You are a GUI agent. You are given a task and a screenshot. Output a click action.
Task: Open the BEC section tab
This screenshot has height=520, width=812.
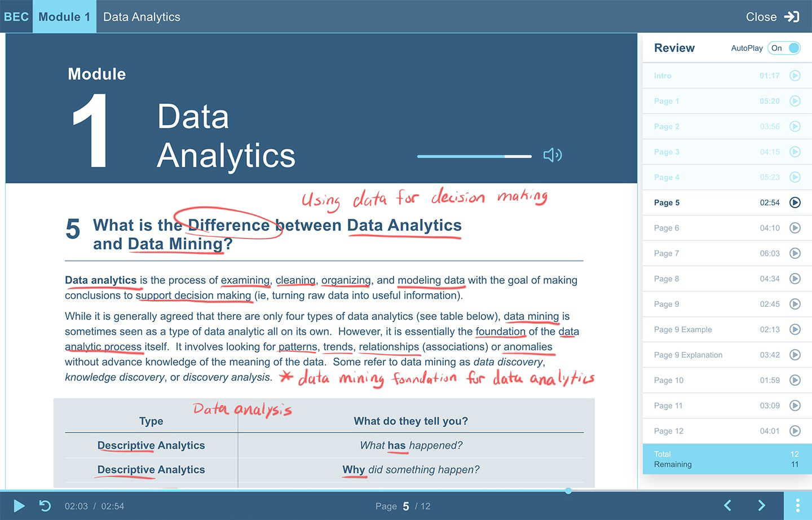(16, 16)
